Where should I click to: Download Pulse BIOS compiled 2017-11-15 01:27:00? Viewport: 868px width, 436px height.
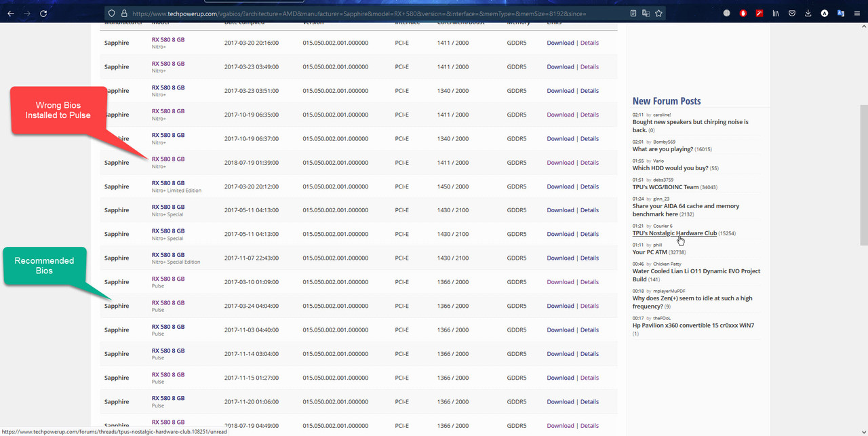point(560,378)
